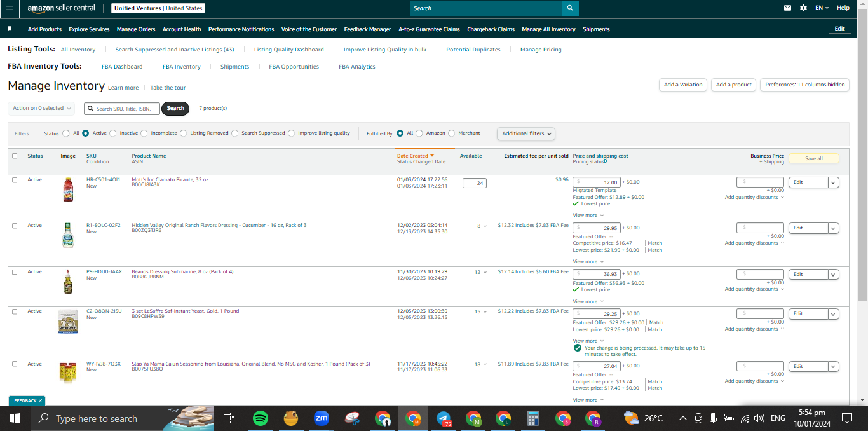Open Account Health in top navigation

(182, 29)
